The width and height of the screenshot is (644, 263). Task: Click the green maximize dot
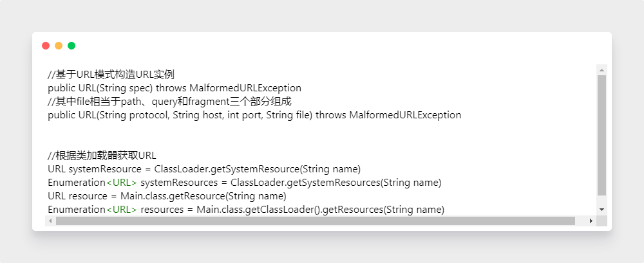point(71,46)
